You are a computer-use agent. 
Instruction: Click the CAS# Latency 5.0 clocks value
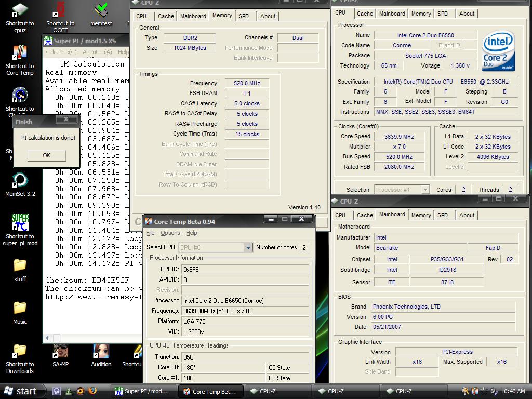tap(247, 103)
